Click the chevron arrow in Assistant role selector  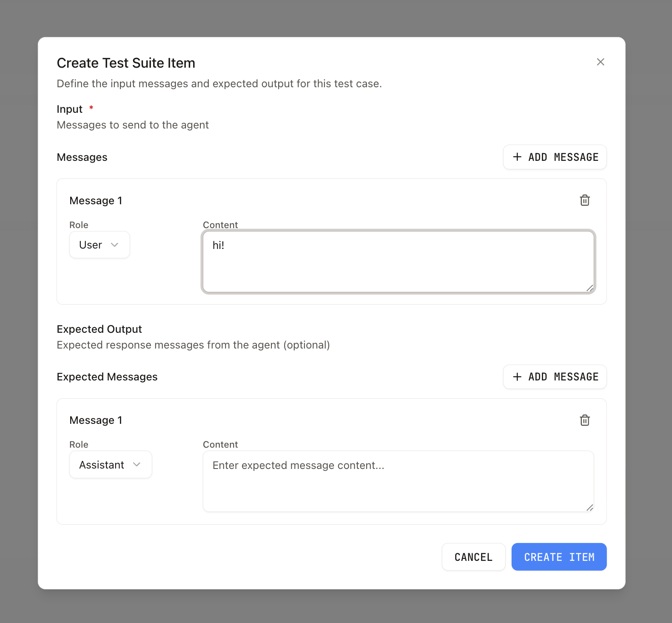(x=137, y=465)
